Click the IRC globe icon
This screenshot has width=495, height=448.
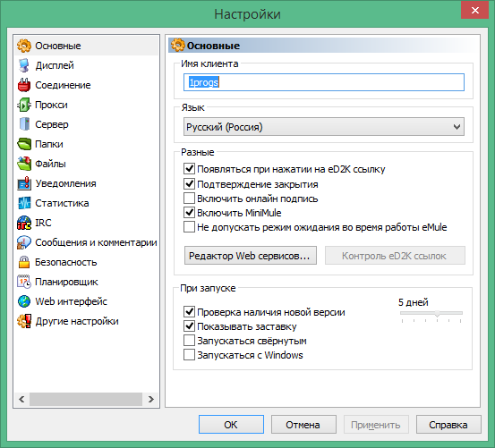coord(24,223)
